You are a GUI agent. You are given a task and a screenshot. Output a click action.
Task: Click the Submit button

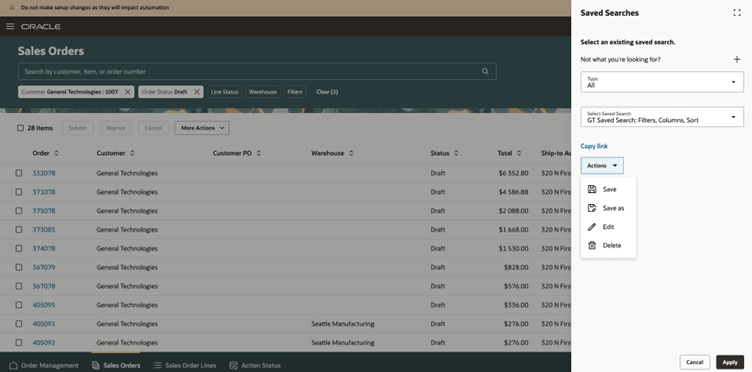pyautogui.click(x=78, y=128)
